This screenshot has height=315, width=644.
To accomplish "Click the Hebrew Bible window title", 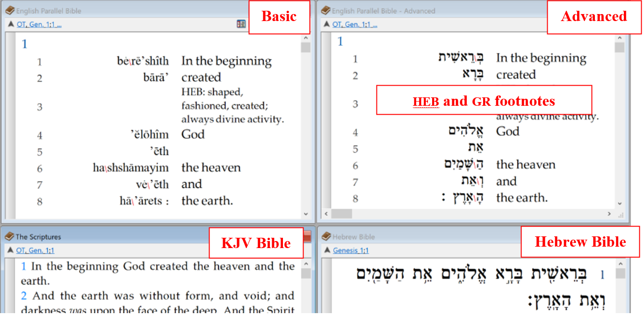I will (354, 237).
